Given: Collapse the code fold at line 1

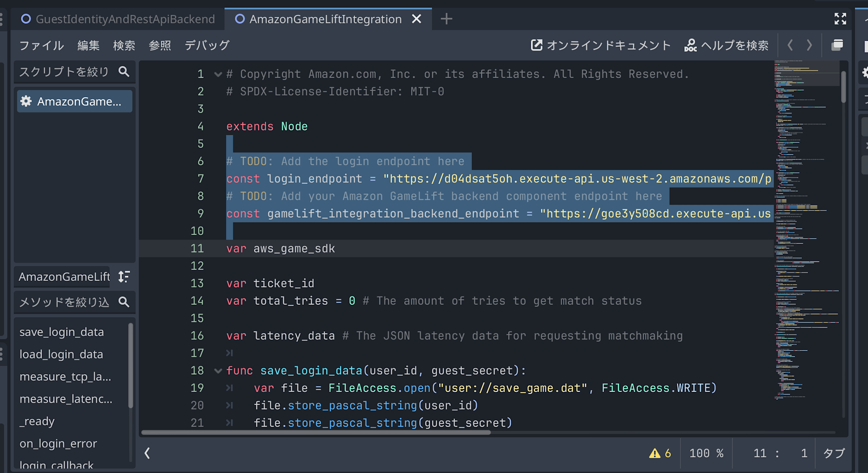Looking at the screenshot, I should [x=218, y=74].
